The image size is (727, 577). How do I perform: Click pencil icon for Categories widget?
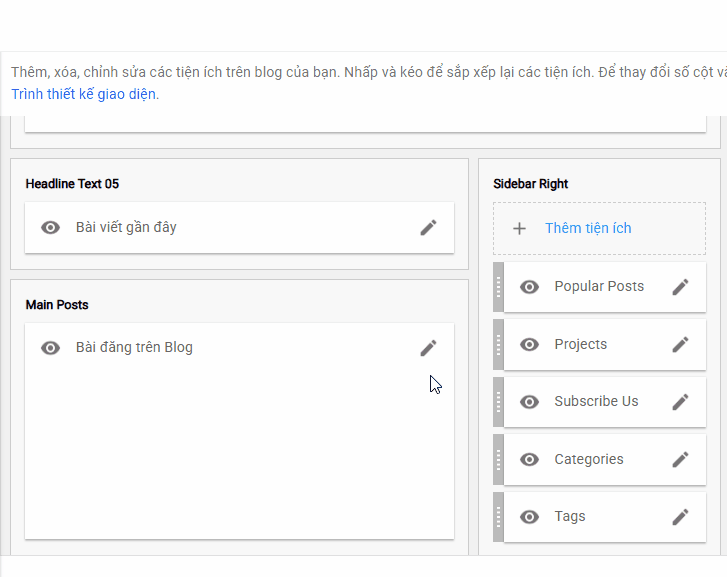(680, 460)
